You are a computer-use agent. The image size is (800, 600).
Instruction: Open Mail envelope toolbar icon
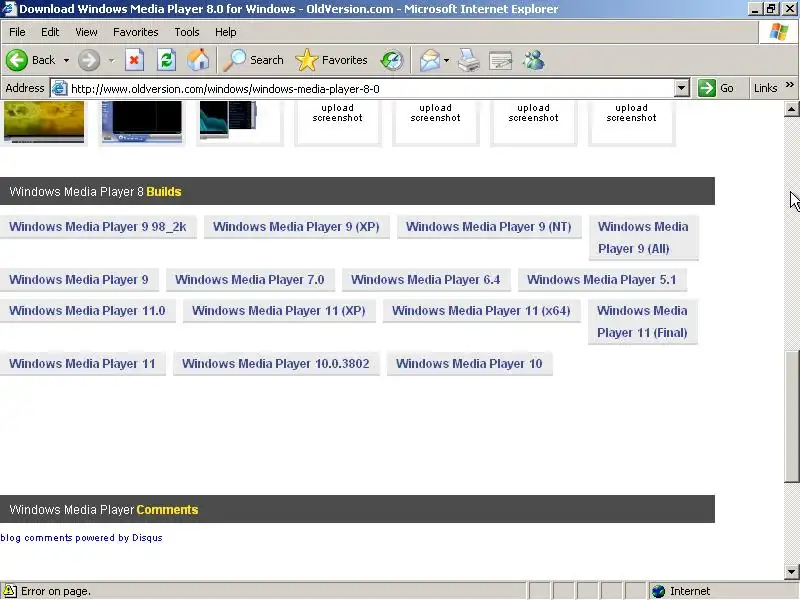tap(430, 60)
